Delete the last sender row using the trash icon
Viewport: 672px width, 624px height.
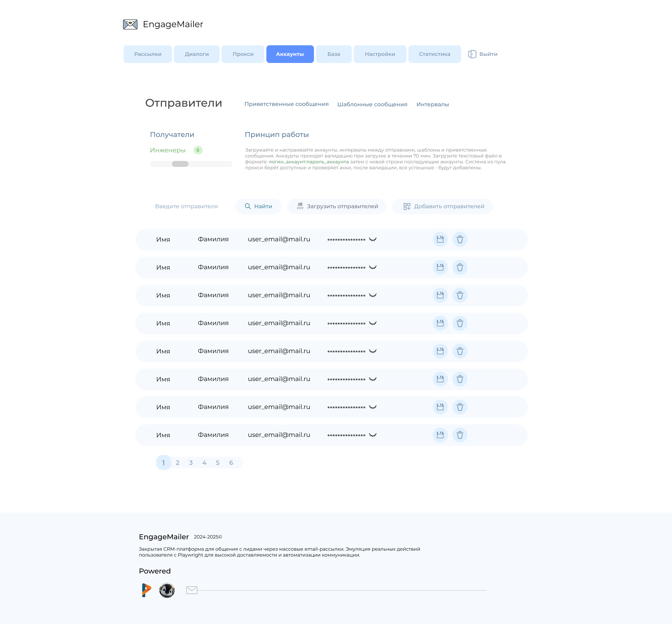point(460,435)
